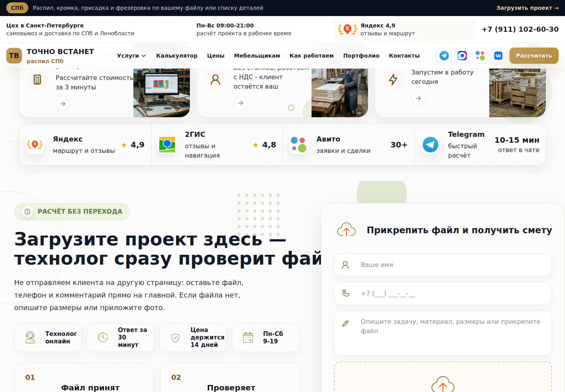
Task: Click the phone handset icon in the phone field
Action: point(346,293)
